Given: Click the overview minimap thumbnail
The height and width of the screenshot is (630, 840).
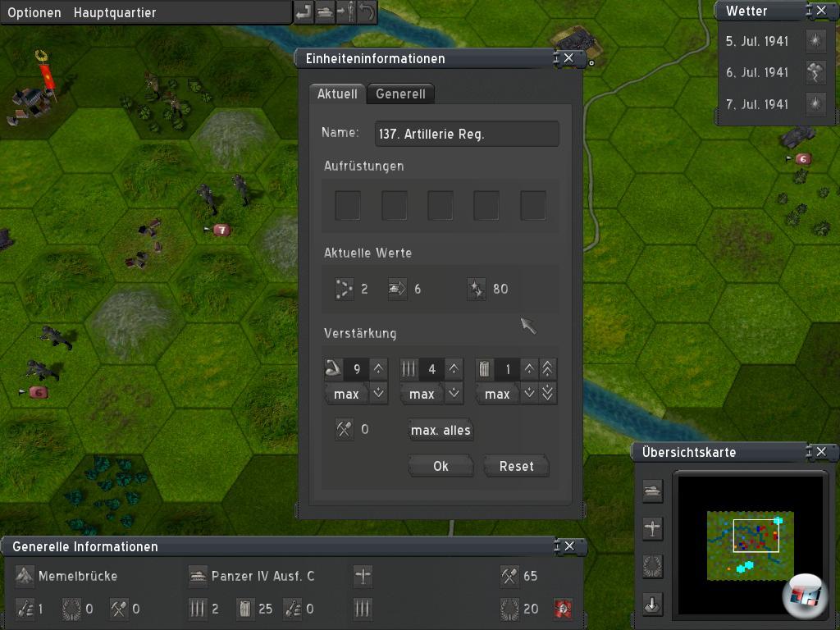Looking at the screenshot, I should click(x=742, y=542).
